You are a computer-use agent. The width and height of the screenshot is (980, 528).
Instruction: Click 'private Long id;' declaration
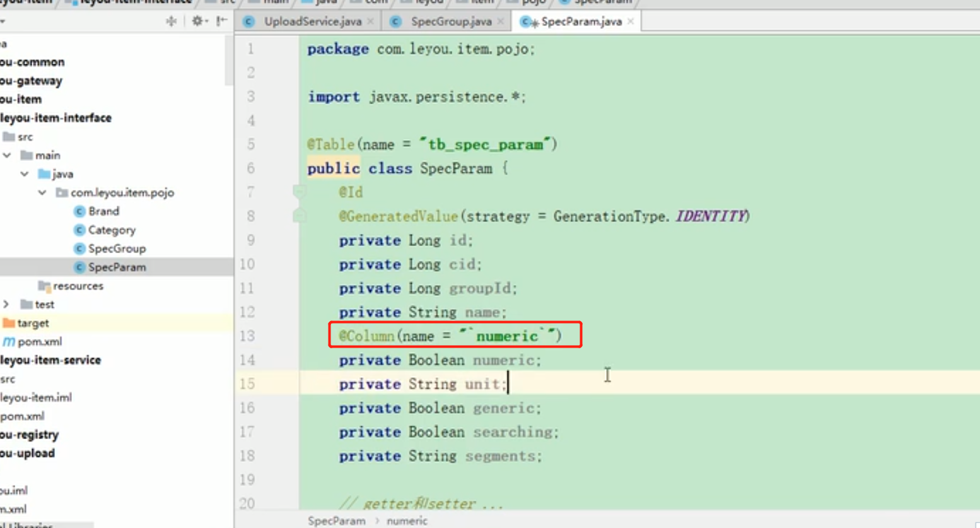click(405, 240)
